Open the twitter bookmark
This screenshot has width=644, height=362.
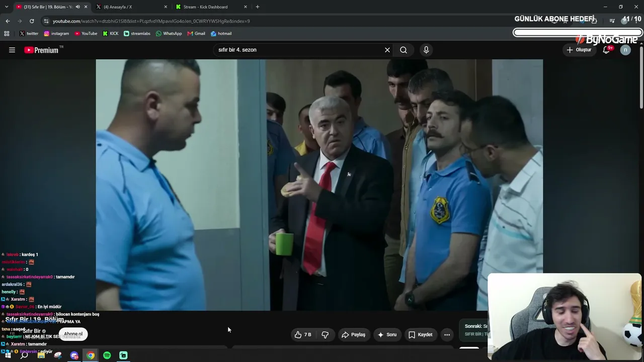29,34
